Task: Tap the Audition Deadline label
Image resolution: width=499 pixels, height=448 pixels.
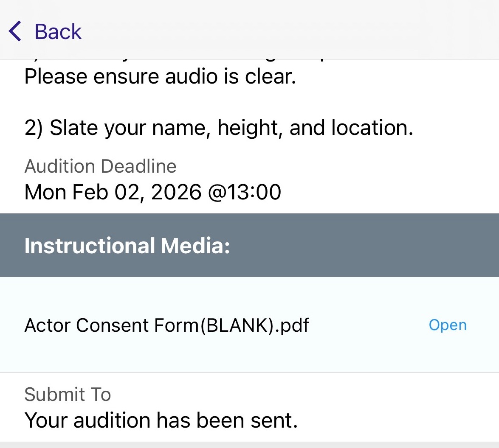Action: coord(100,166)
